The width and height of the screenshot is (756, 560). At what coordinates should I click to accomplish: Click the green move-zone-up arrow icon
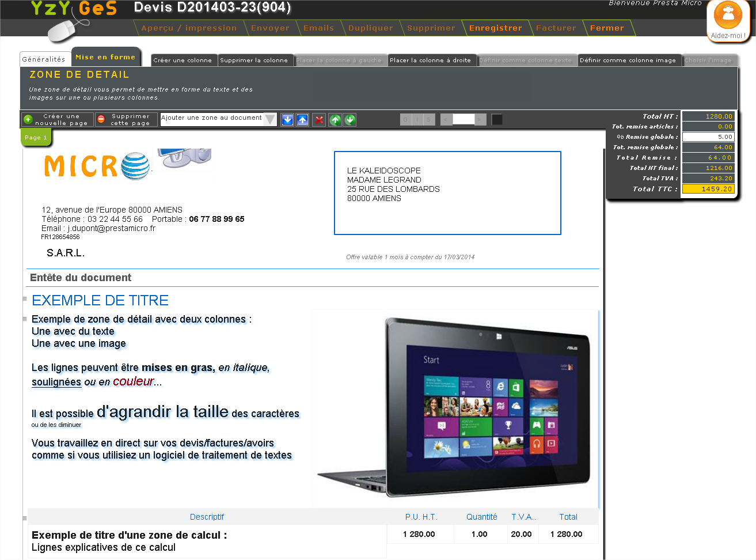pos(335,119)
